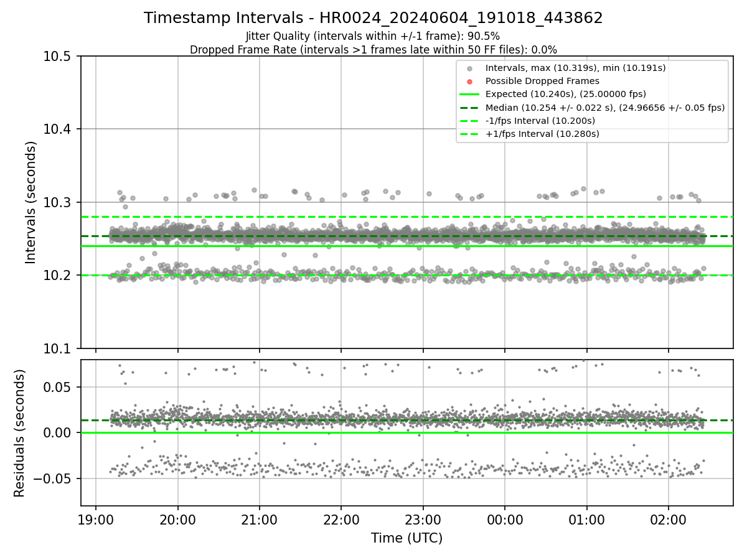This screenshot has width=747, height=560.
Task: Click the gray dot marker in the legend
Action: [x=469, y=68]
